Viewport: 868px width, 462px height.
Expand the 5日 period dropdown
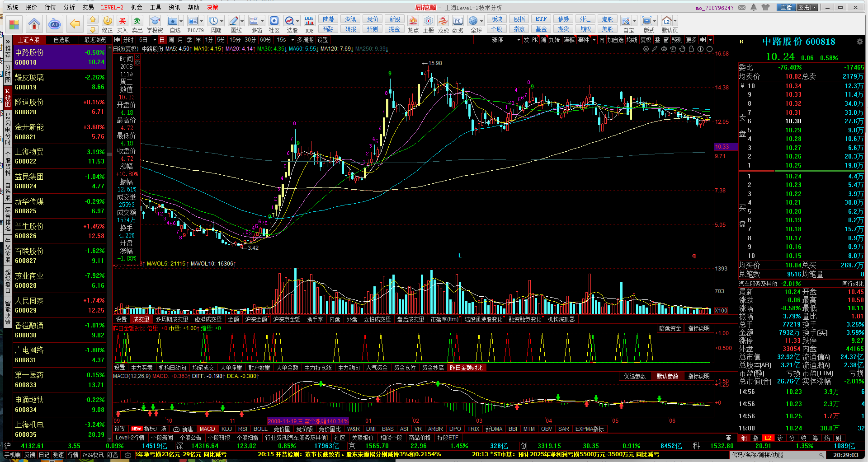(154, 40)
